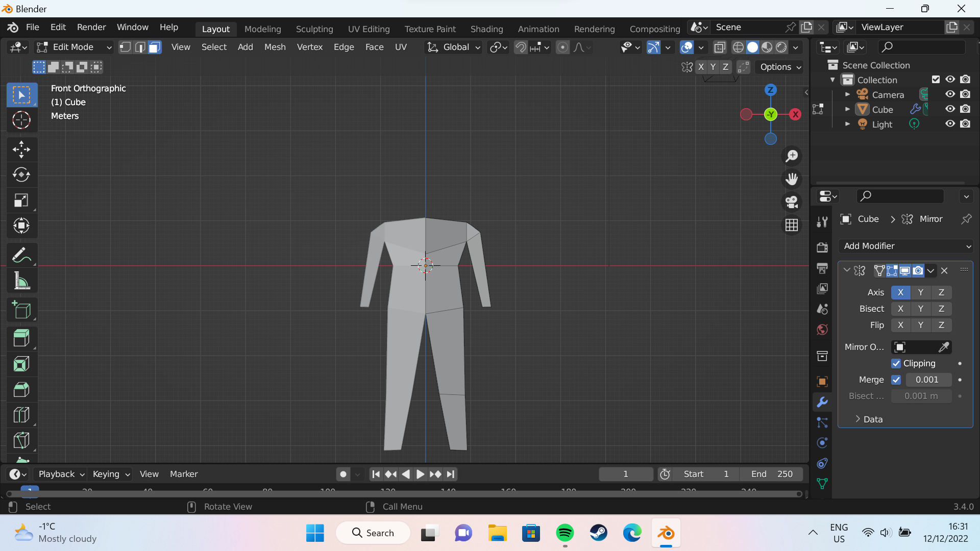The image size is (980, 551).
Task: Open the Global orientation dropdown
Action: 454,47
